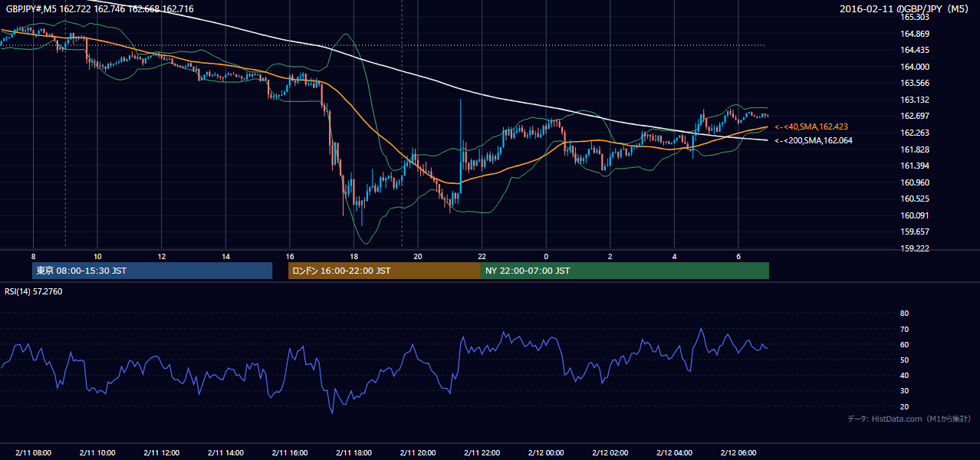Click the 163.132 price axis label

pyautogui.click(x=915, y=100)
